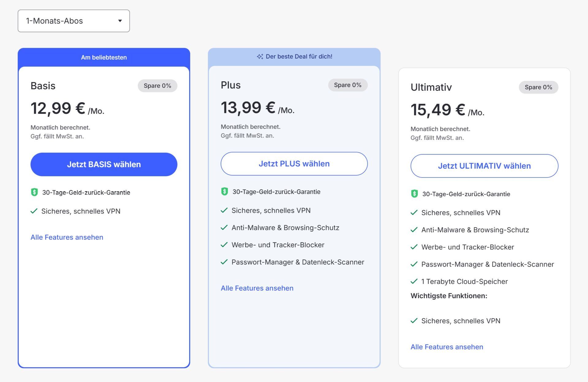The height and width of the screenshot is (382, 588).
Task: Open Alle Features ansehen in Plus card
Action: pos(257,288)
